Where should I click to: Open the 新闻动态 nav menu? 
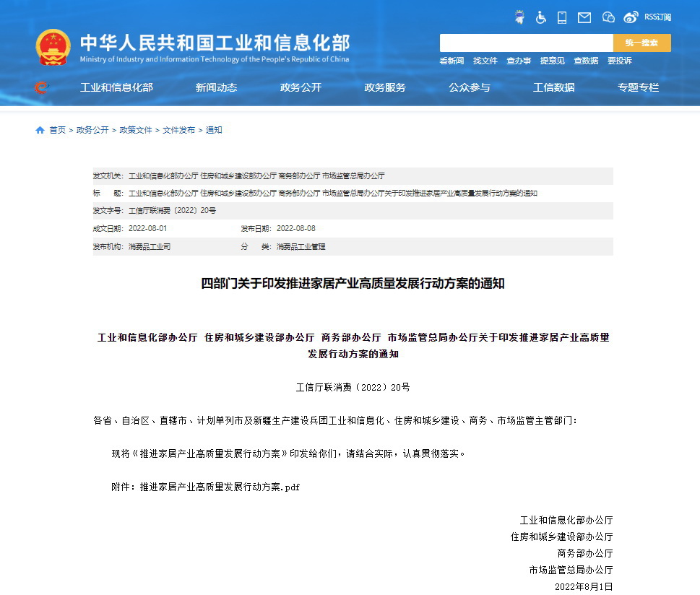point(216,87)
